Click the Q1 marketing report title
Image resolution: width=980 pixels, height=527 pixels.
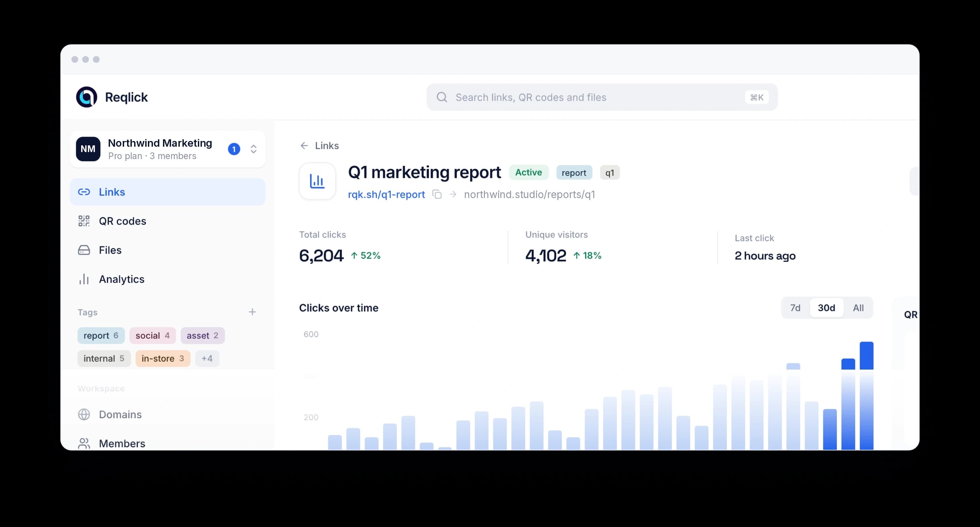(424, 172)
